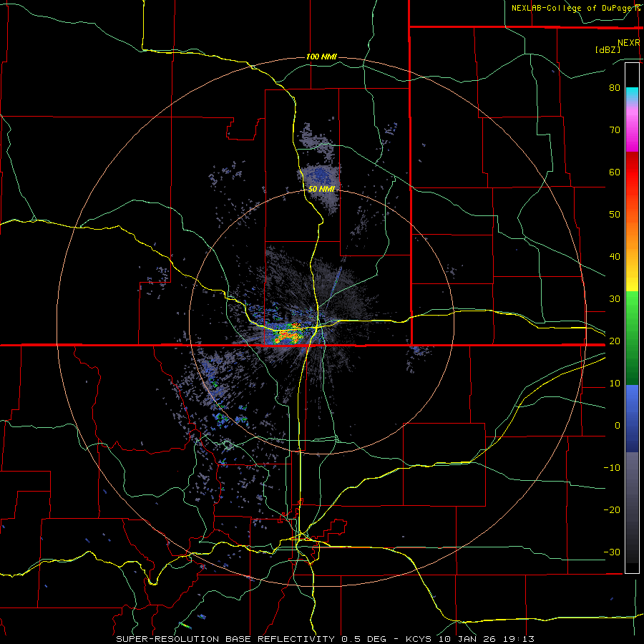Click the 50 dBZ legend value
Image resolution: width=644 pixels, height=644 pixels.
click(615, 215)
